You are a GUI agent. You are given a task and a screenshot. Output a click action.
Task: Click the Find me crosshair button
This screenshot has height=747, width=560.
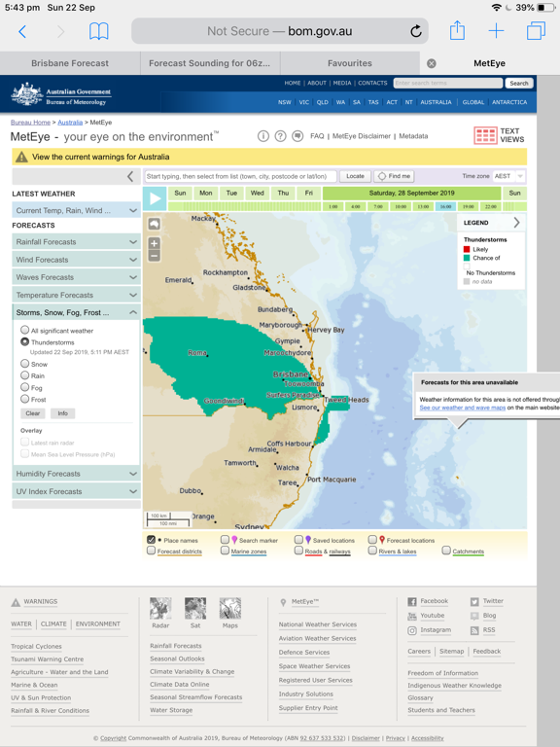click(394, 176)
